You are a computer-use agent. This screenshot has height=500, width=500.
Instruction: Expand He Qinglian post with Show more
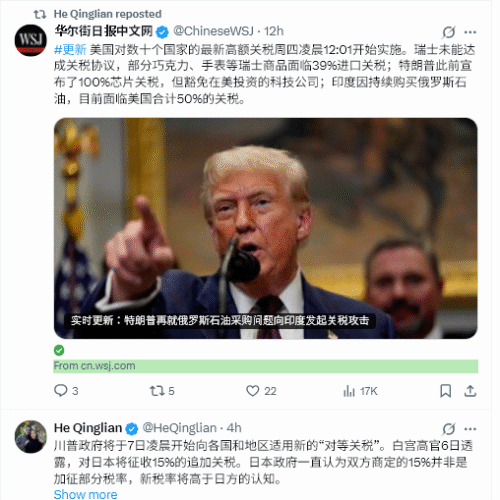click(x=85, y=494)
